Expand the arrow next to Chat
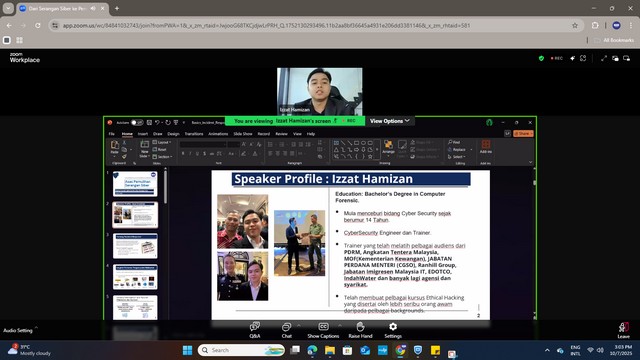The height and width of the screenshot is (360, 640). (298, 325)
